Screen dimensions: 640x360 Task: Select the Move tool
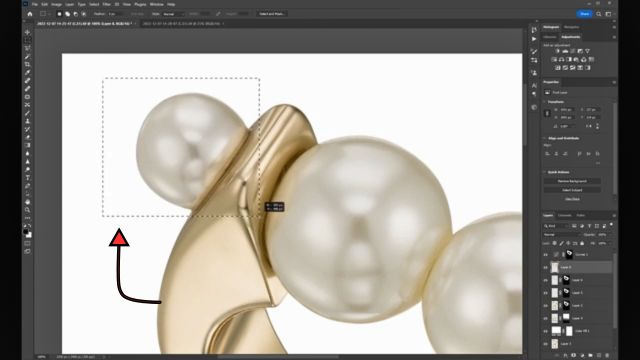(27, 32)
